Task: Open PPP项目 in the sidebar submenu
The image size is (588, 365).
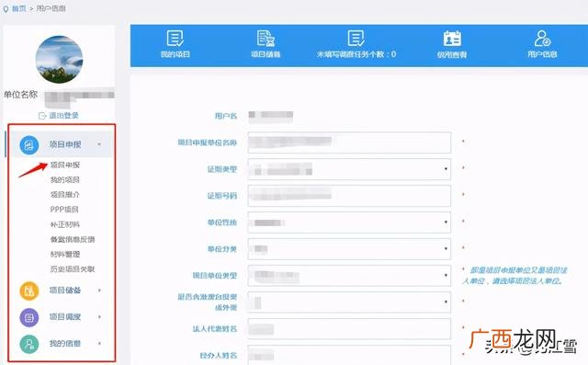Action: 64,210
